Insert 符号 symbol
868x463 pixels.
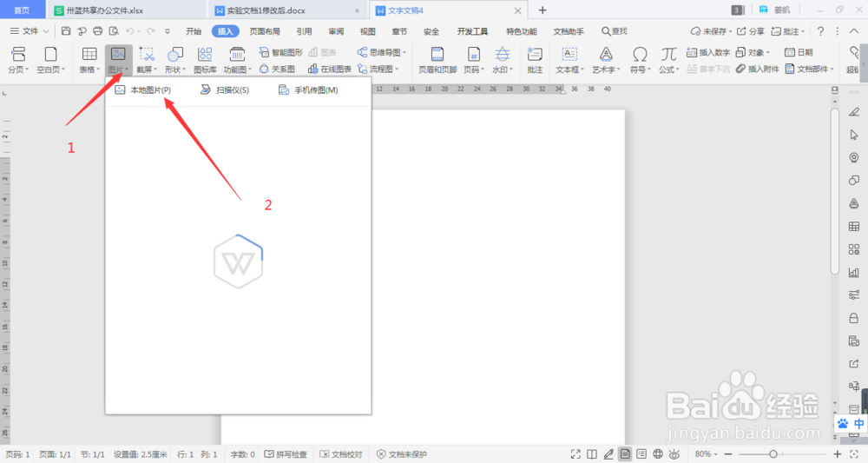click(x=641, y=60)
